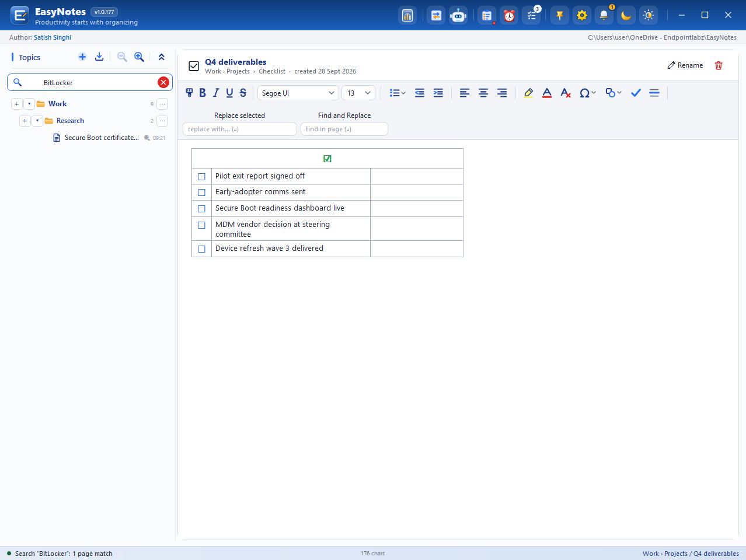Add a new topic with plus icon

tap(82, 57)
